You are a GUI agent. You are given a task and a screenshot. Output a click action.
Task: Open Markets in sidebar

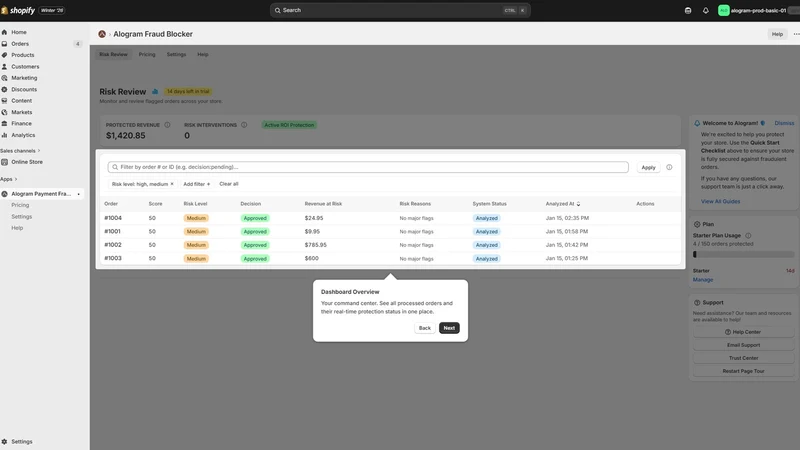(x=21, y=112)
